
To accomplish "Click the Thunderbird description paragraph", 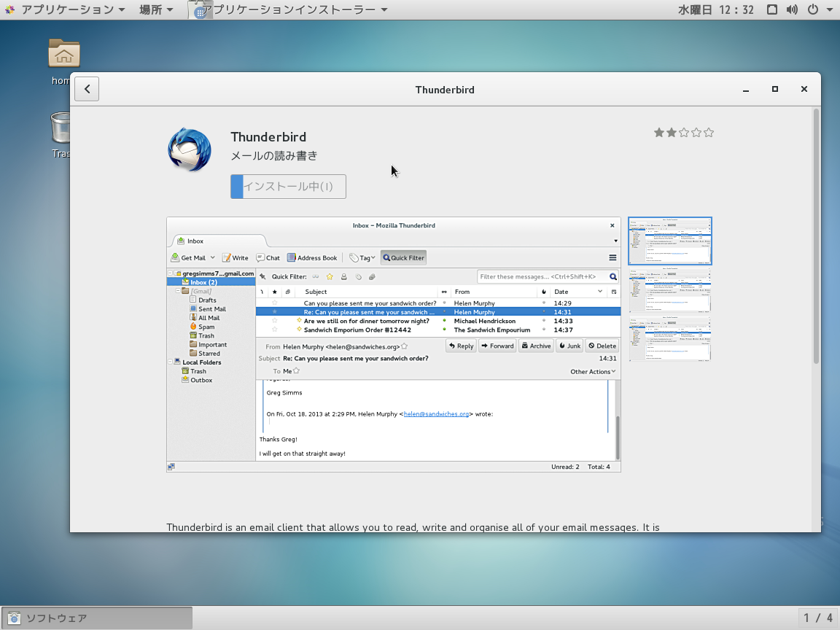I will (x=413, y=527).
